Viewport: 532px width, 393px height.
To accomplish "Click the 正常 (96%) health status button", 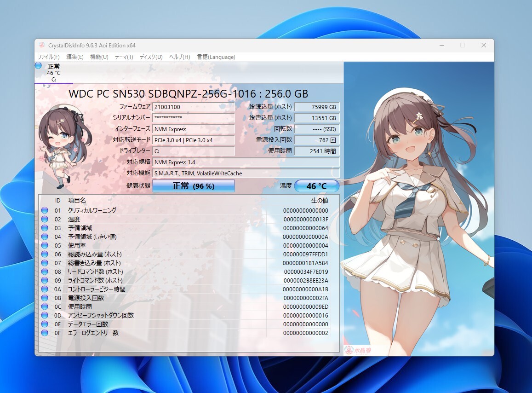I will tap(193, 186).
